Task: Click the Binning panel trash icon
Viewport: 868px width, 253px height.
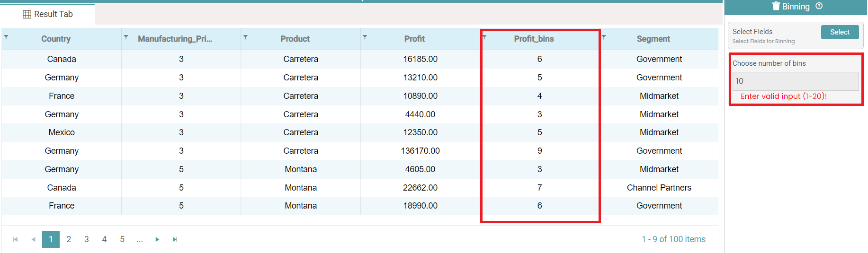Action: [776, 6]
